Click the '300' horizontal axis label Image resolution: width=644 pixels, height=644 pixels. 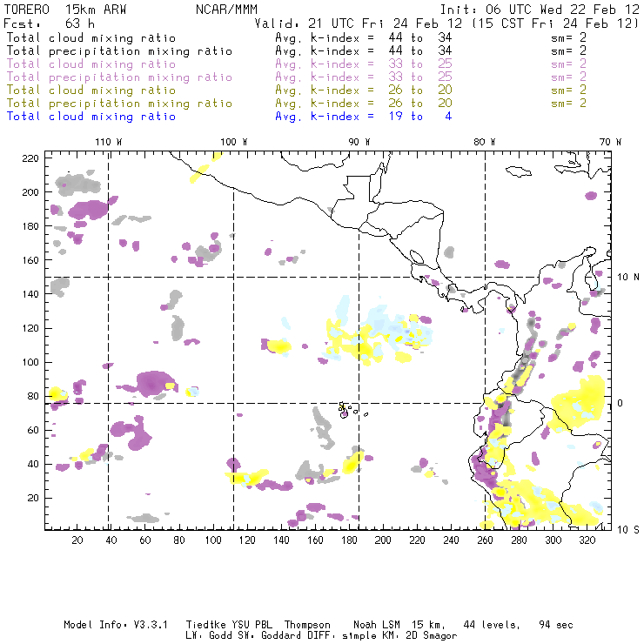(x=553, y=540)
